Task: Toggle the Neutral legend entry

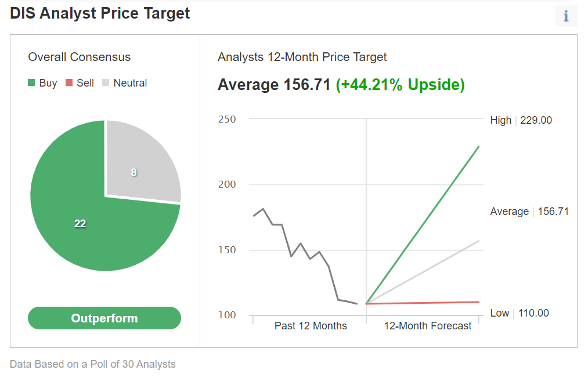Action: [124, 83]
